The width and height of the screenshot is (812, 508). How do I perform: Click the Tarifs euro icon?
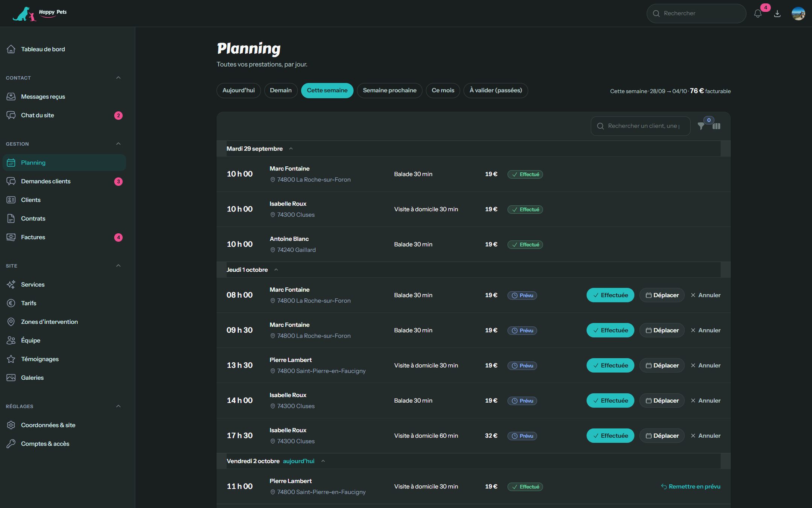(x=11, y=303)
